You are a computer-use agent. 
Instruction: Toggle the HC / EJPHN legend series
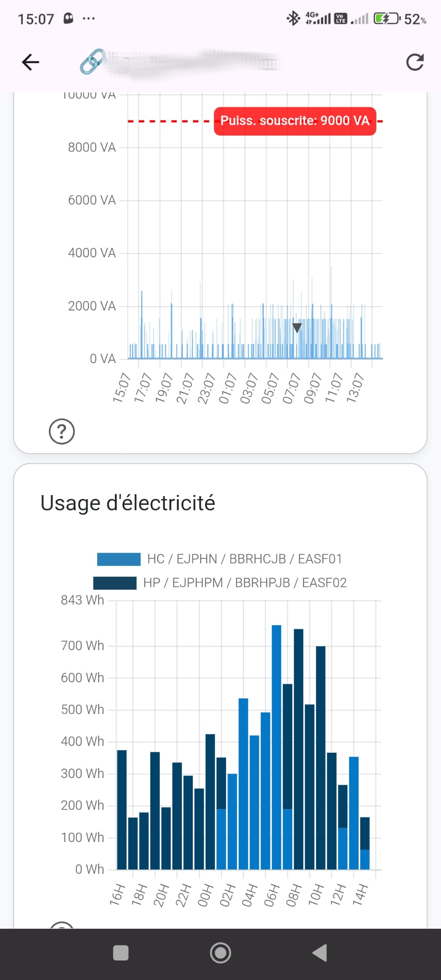pyautogui.click(x=244, y=559)
